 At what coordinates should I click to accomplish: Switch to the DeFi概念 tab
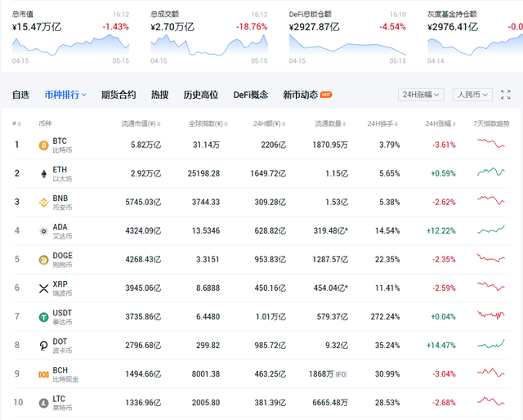(251, 95)
